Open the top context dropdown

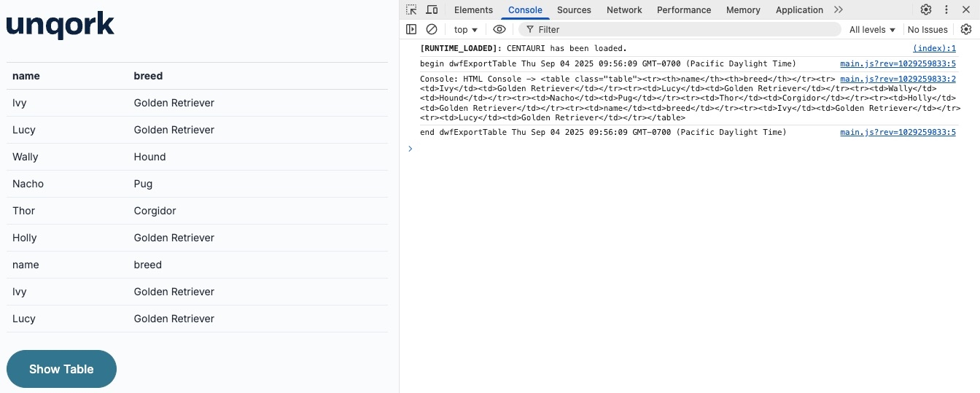tap(466, 30)
